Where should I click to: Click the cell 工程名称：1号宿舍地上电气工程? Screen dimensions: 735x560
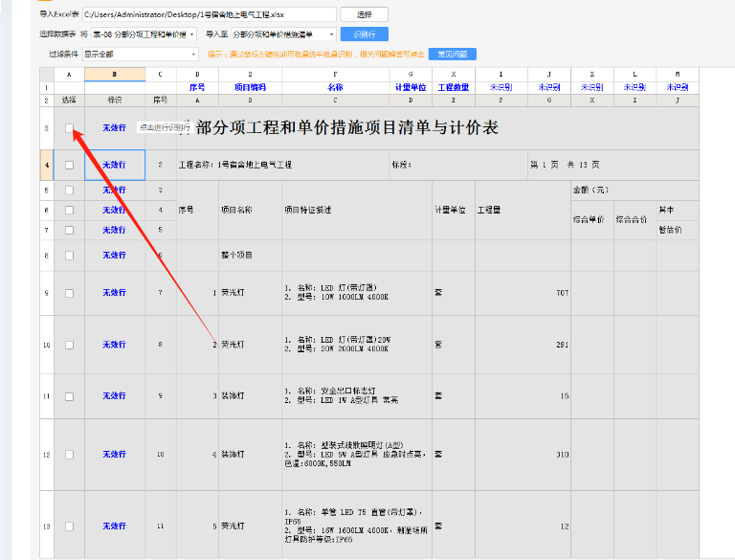click(x=282, y=165)
